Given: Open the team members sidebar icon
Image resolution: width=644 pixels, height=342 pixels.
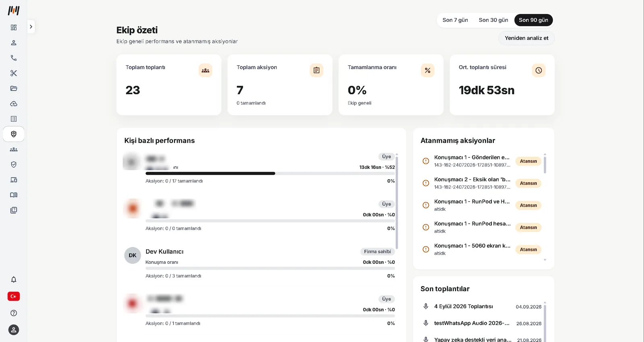Looking at the screenshot, I should point(14,149).
